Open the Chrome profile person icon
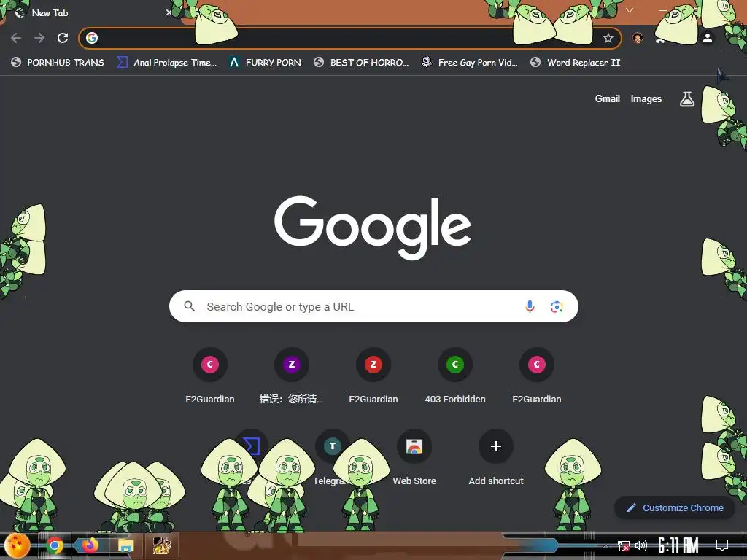 click(x=708, y=38)
